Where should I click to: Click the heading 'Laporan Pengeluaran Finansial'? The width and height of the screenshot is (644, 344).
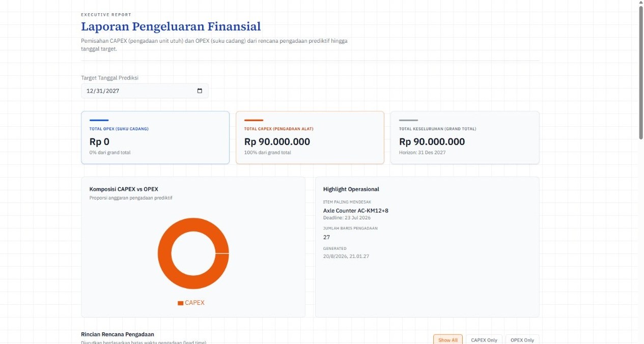[171, 26]
